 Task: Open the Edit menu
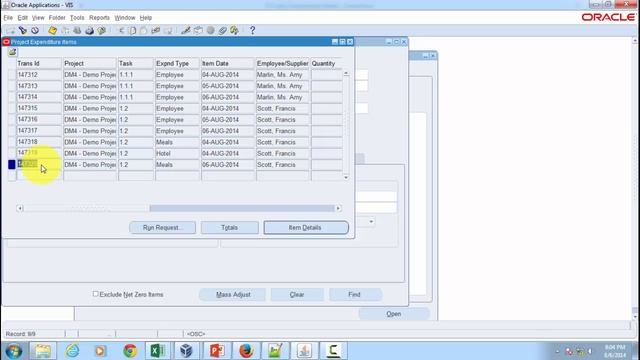pyautogui.click(x=22, y=18)
